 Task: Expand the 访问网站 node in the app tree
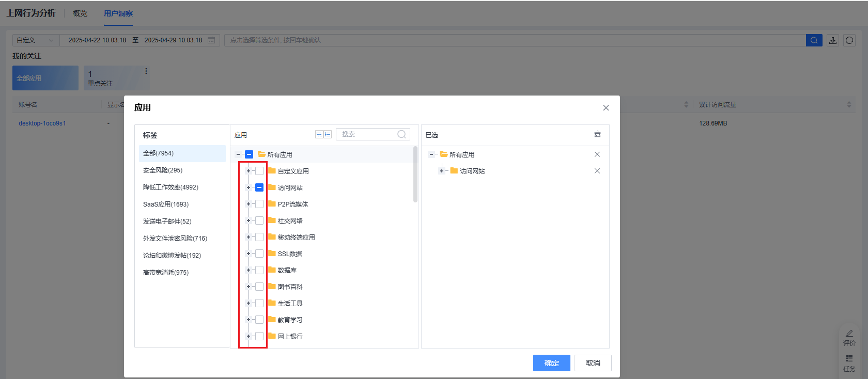click(249, 187)
